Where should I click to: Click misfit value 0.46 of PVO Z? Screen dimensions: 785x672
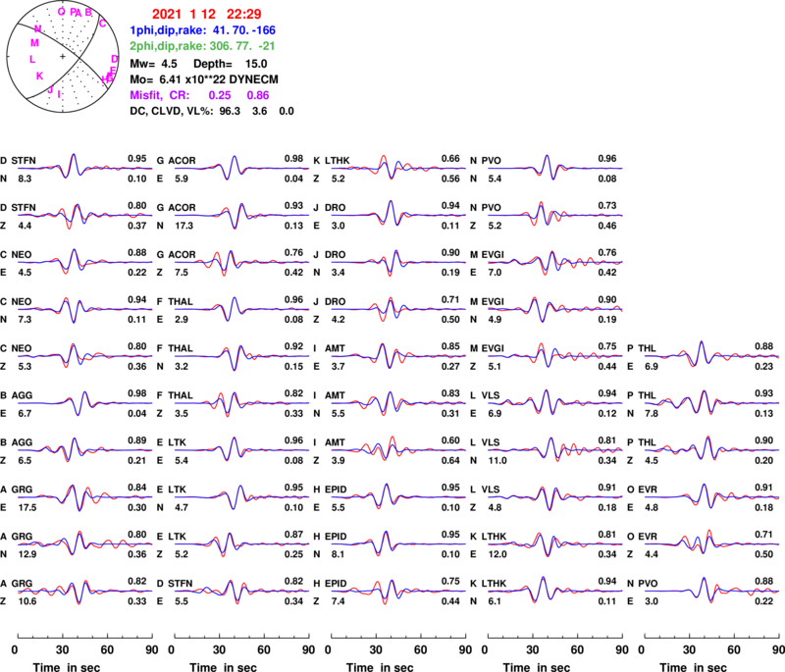[607, 226]
